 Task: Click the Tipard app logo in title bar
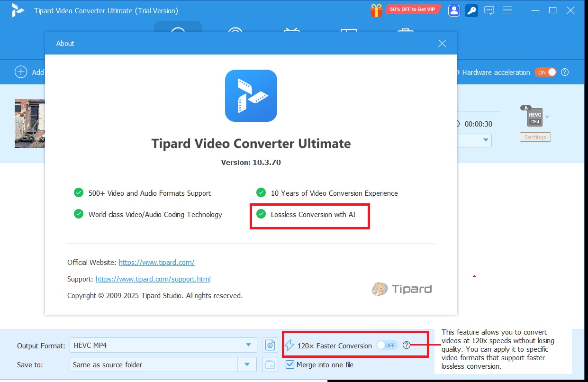point(18,10)
